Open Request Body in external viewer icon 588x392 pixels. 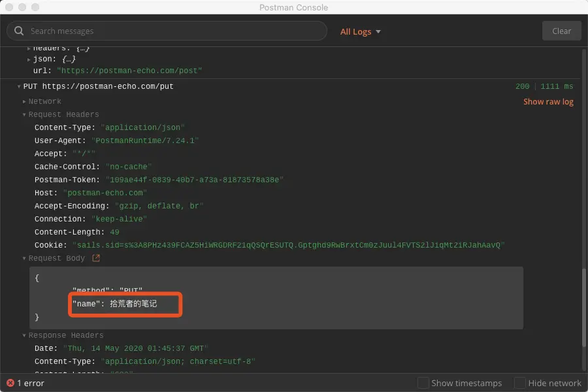coord(96,258)
